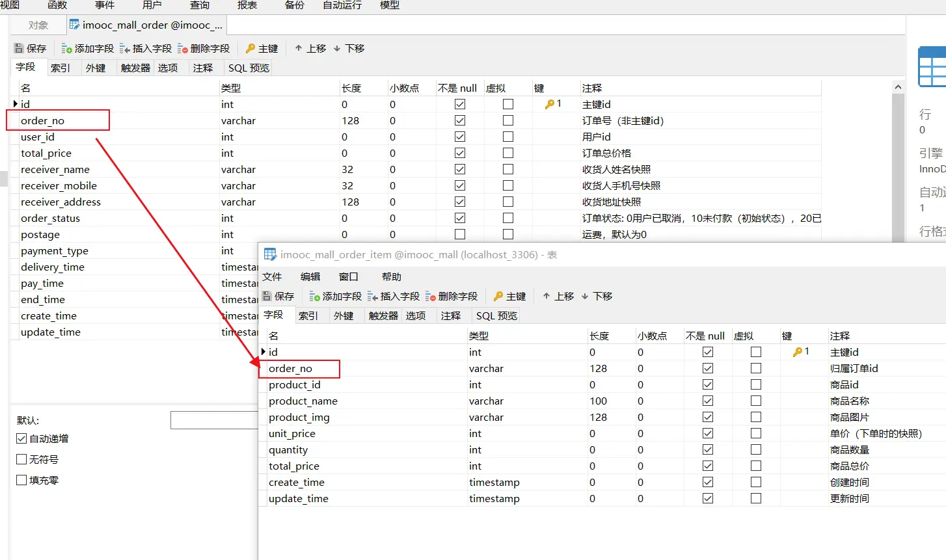The image size is (946, 560).
Task: Click Insert Field icon in order table toolbar
Action: (125, 49)
